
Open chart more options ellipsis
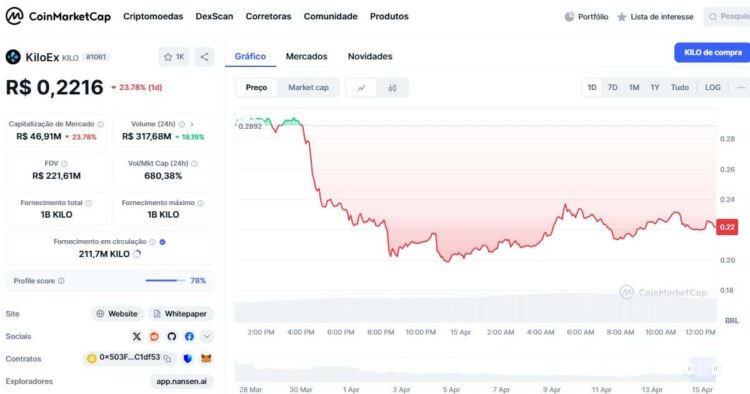741,88
